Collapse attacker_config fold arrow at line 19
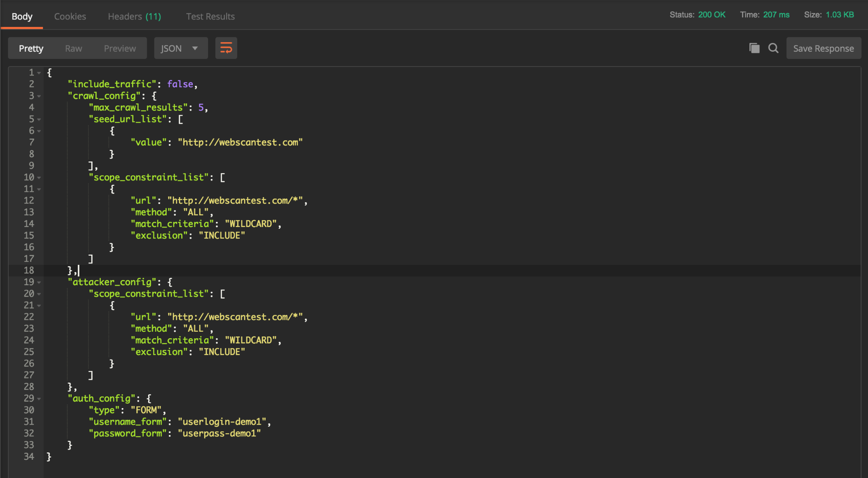 tap(39, 282)
